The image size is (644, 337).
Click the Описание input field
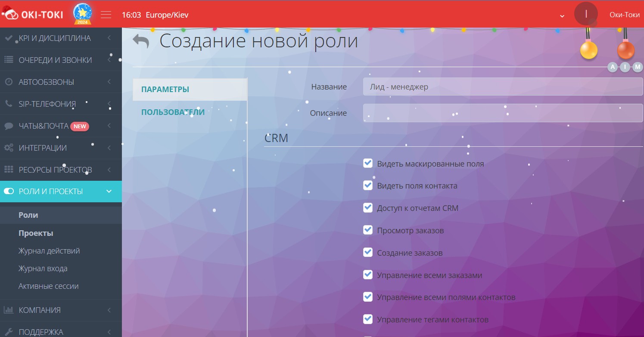[x=503, y=113]
